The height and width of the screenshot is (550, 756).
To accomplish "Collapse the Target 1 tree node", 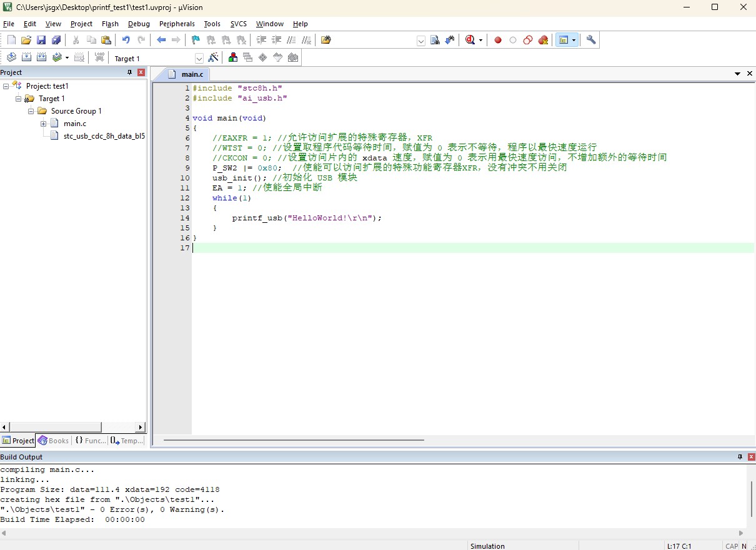I will [19, 99].
